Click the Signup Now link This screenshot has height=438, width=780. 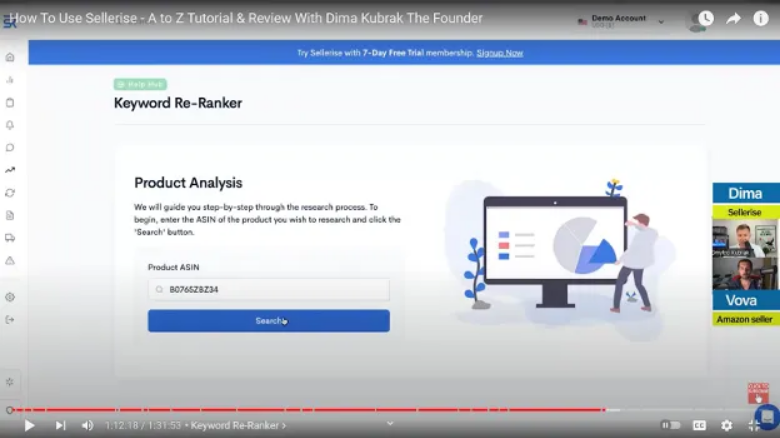tap(499, 53)
